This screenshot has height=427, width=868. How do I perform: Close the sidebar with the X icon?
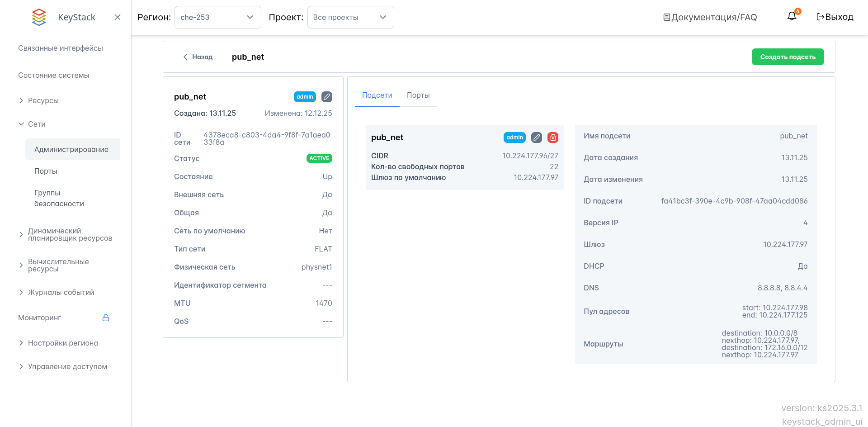tap(118, 17)
